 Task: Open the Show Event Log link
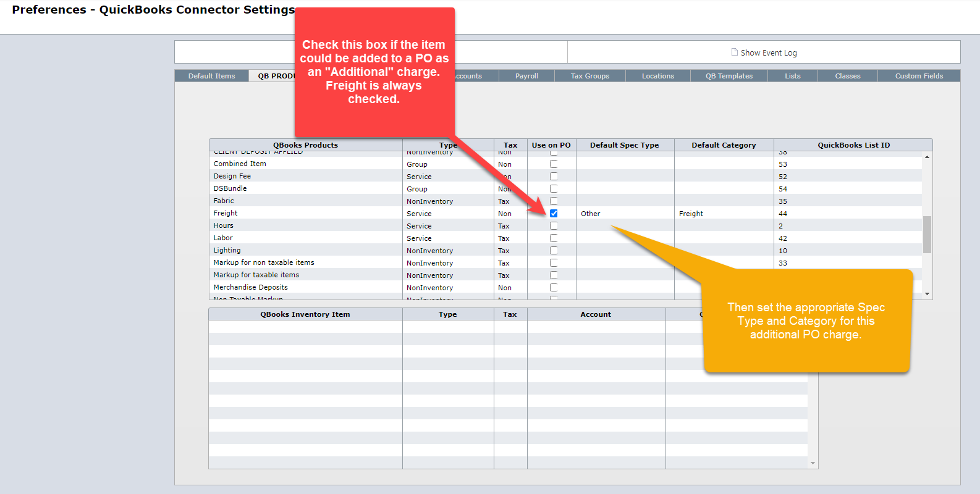[769, 53]
